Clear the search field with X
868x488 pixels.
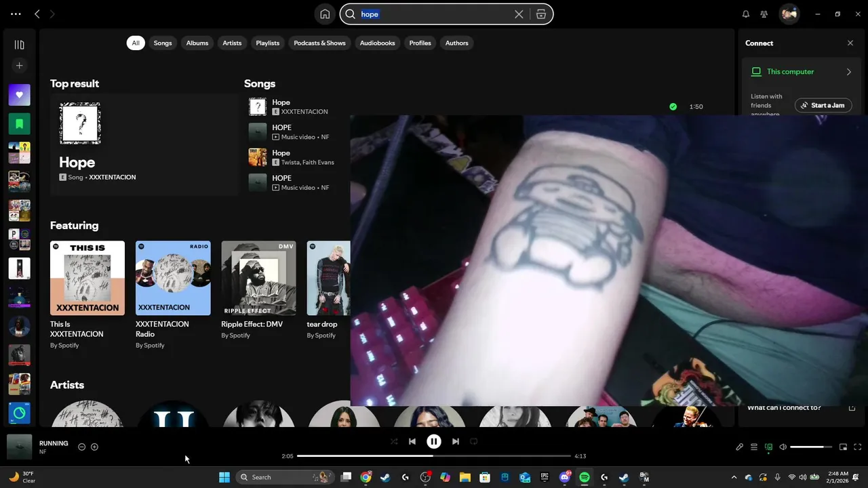[x=519, y=14]
